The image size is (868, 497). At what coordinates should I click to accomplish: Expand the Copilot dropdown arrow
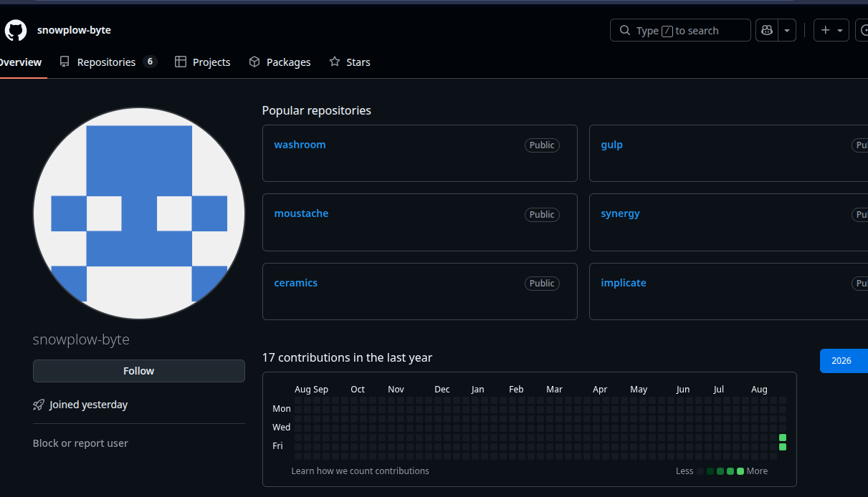787,30
